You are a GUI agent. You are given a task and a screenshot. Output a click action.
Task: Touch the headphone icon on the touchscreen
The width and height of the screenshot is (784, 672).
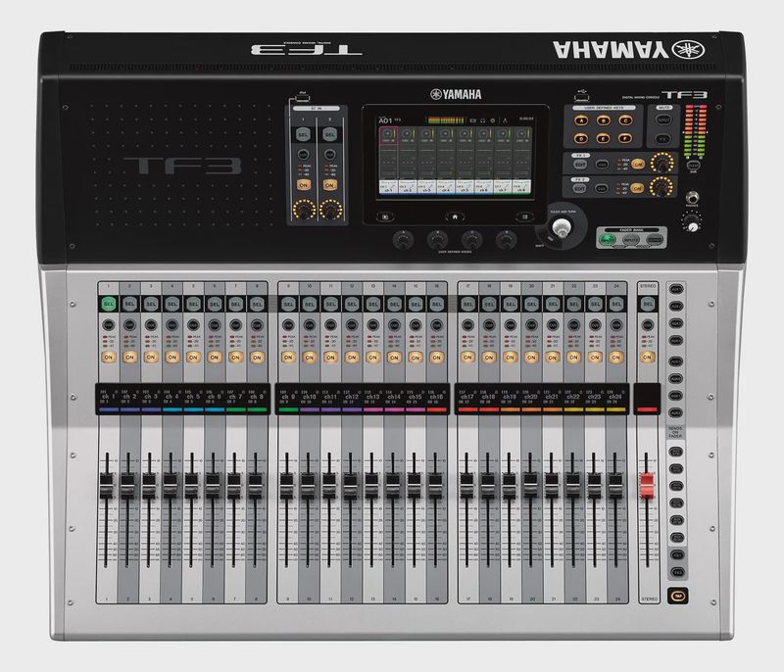coord(483,120)
